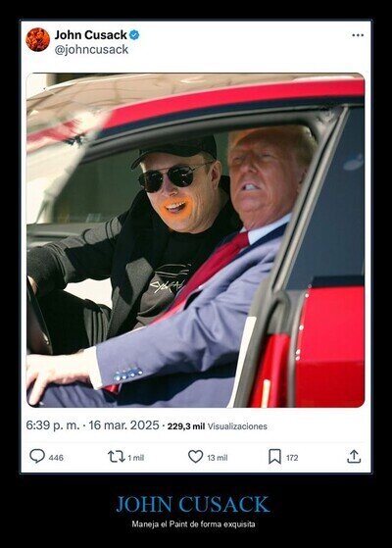The width and height of the screenshot is (392, 548).
Task: Click the 6:39 p. m. timestamp
Action: (53, 425)
